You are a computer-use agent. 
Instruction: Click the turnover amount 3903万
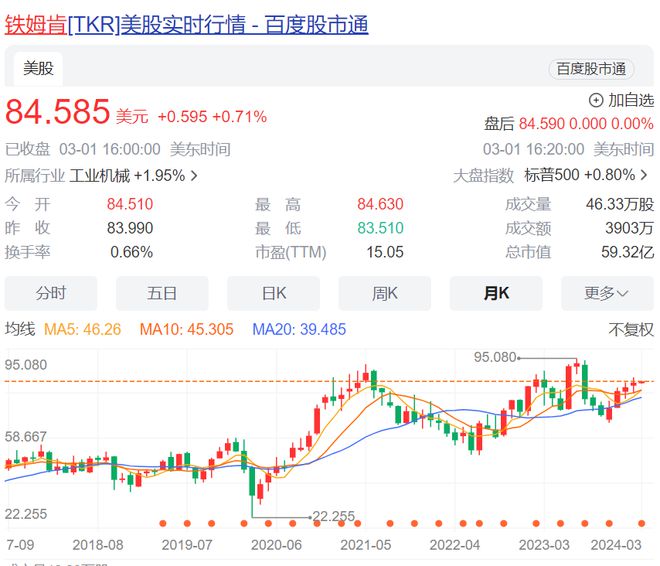pyautogui.click(x=629, y=228)
